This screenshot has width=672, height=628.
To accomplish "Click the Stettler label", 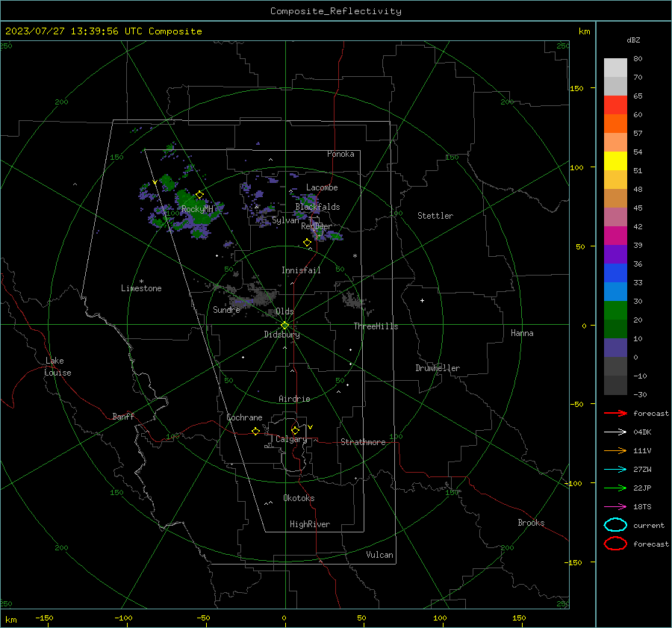I will click(x=435, y=216).
